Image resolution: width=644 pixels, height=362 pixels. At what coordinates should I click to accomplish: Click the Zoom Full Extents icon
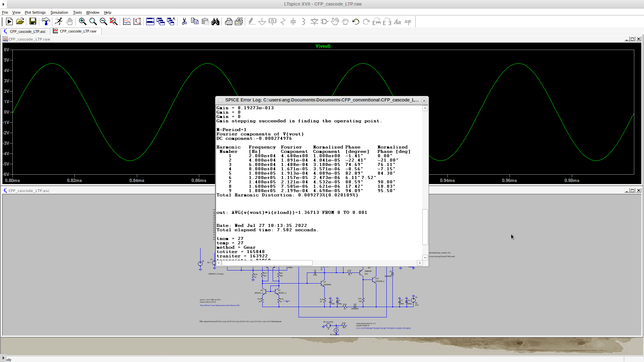coord(114,22)
